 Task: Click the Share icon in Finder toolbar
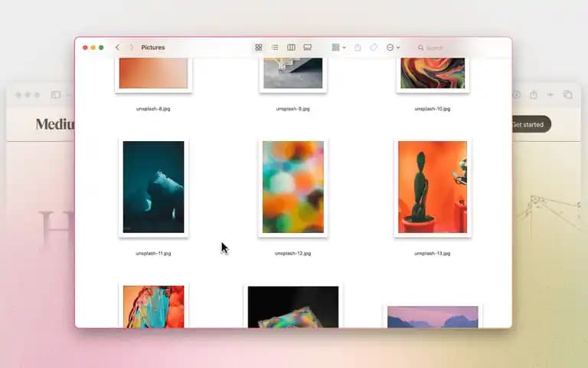(x=358, y=48)
